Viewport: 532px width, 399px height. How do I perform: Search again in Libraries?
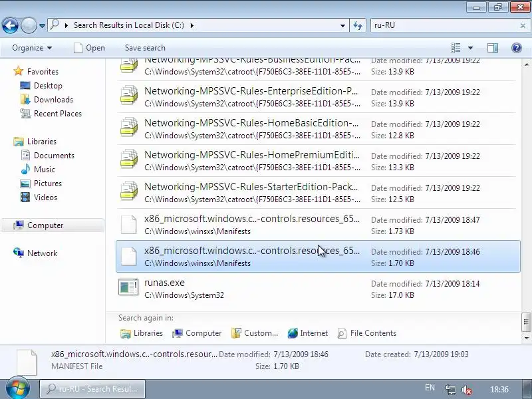(142, 333)
